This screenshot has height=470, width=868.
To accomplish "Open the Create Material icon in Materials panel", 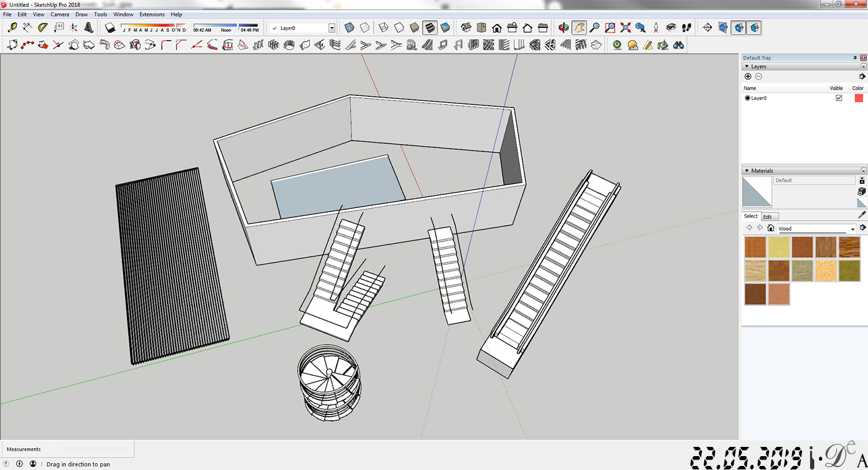I will (x=861, y=191).
